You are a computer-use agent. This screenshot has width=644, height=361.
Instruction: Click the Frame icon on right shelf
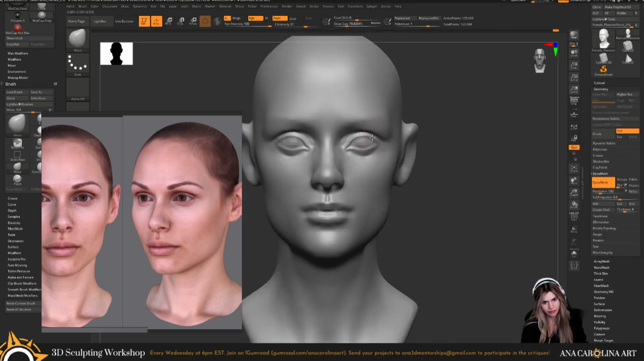tap(574, 168)
